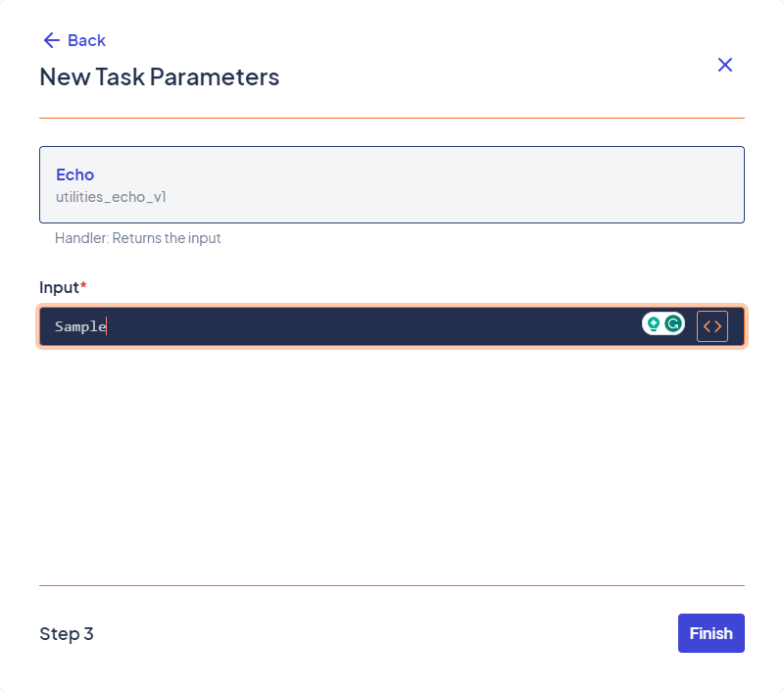Toggle code mode with the angle brackets icon
Image resolution: width=784 pixels, height=692 pixels.
point(712,326)
